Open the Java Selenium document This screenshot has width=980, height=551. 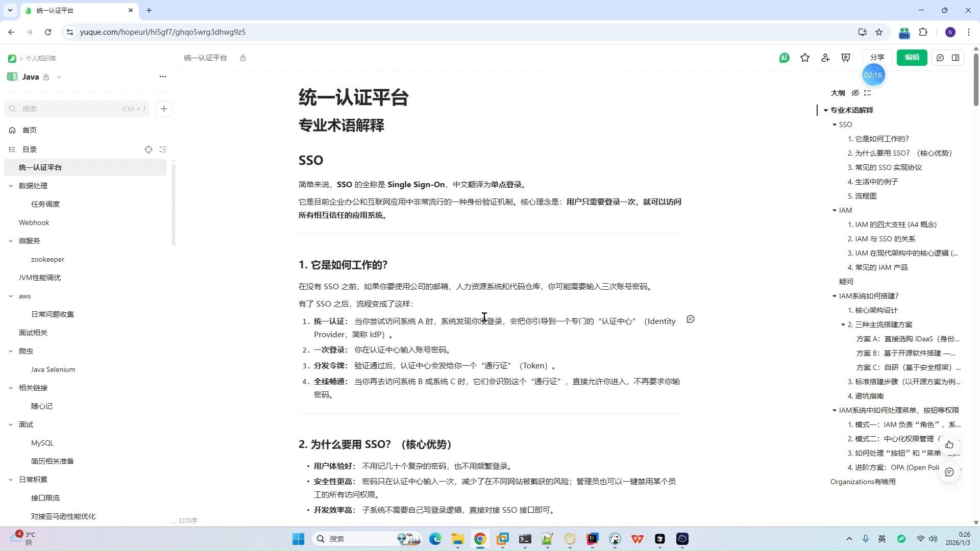coord(53,369)
